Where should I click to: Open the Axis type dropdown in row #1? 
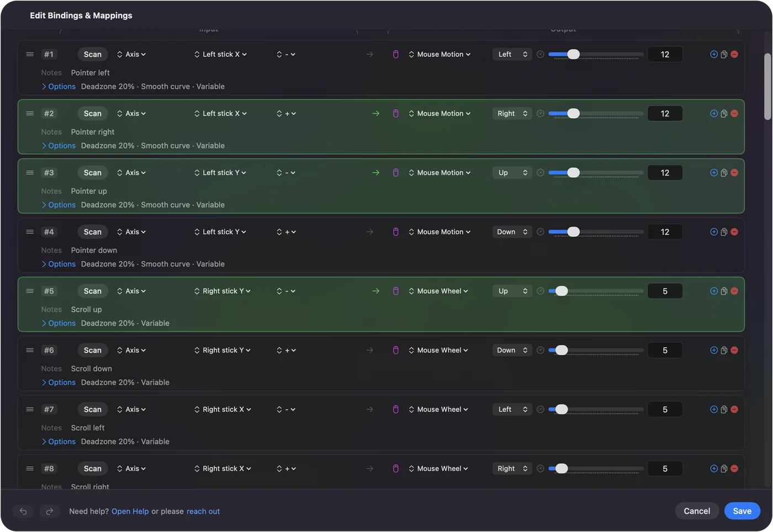coord(131,54)
